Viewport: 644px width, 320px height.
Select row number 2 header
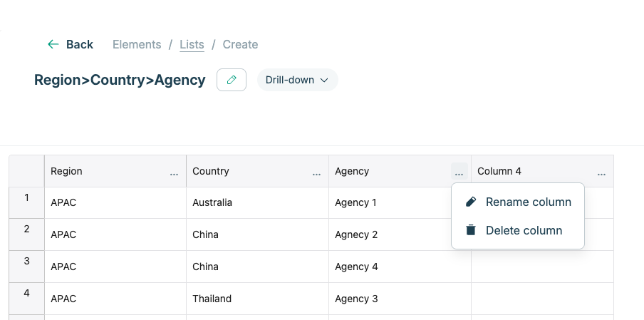coord(26,234)
